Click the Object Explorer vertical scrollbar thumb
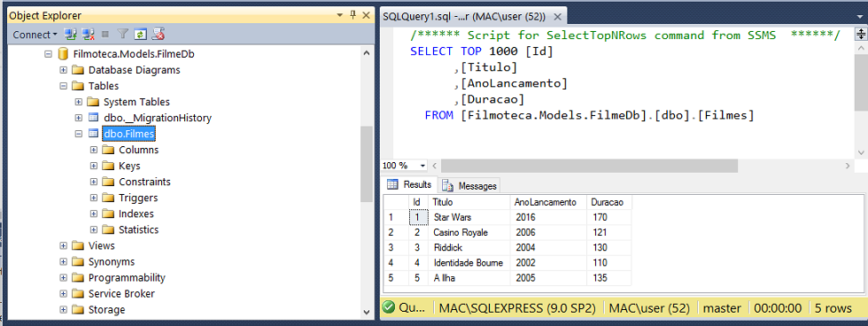Image resolution: width=868 pixels, height=326 pixels. 366,164
